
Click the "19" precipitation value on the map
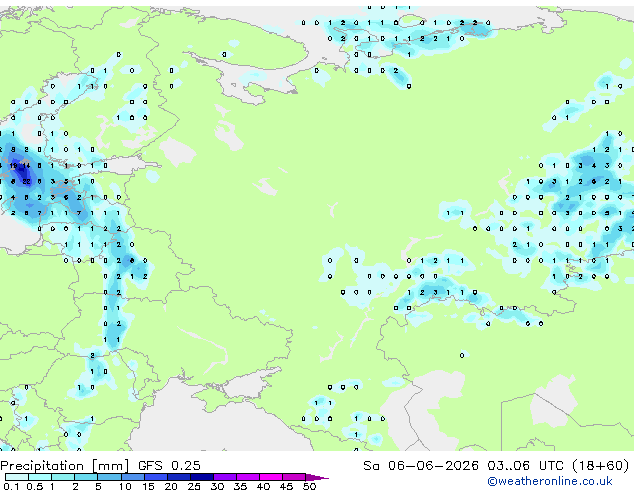click(13, 166)
